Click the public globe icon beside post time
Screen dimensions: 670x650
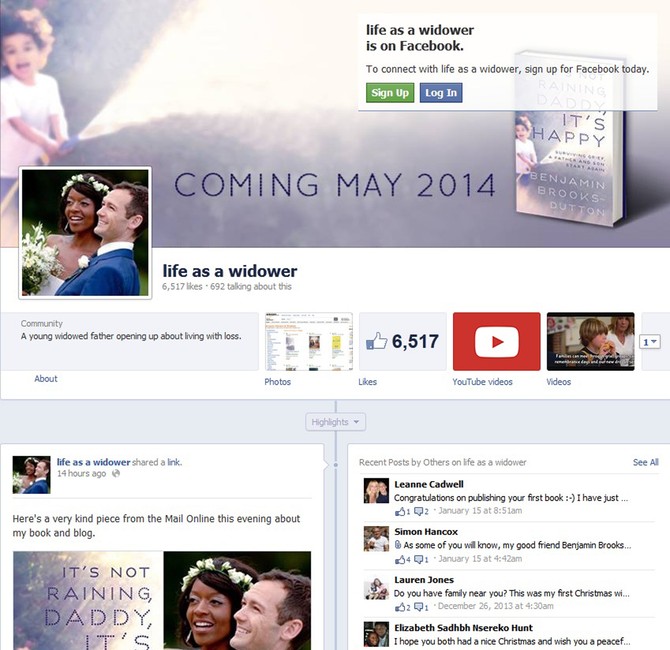click(x=116, y=474)
